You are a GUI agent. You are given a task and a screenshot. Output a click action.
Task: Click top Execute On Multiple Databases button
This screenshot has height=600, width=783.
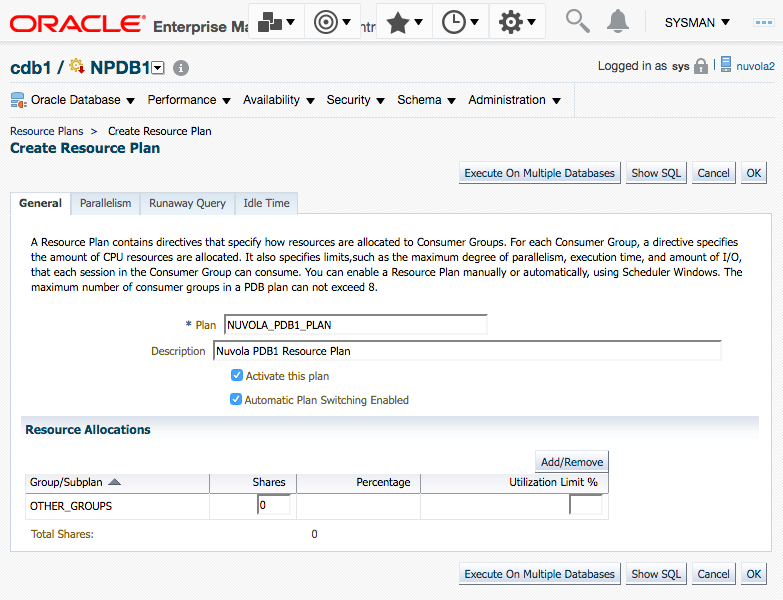(539, 173)
